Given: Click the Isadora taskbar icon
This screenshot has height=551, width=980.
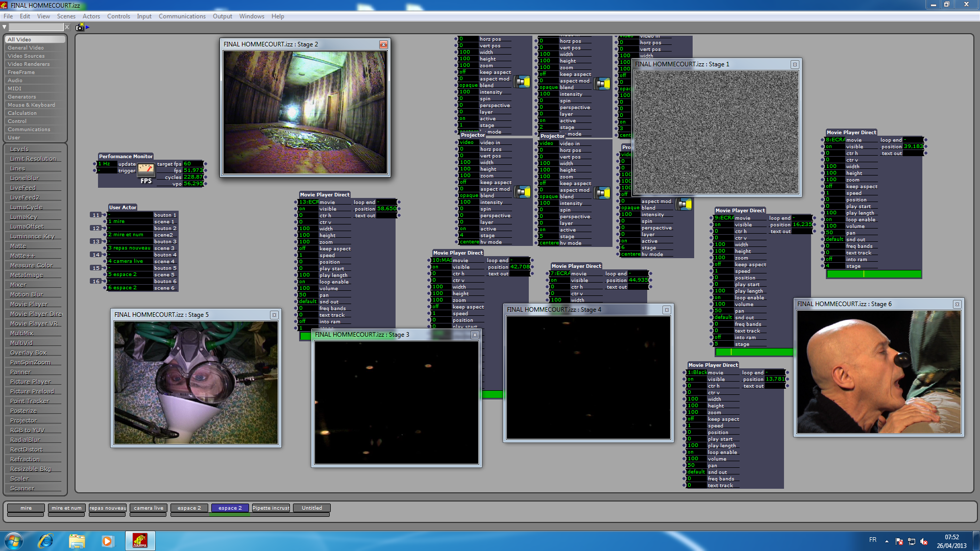Looking at the screenshot, I should tap(140, 541).
